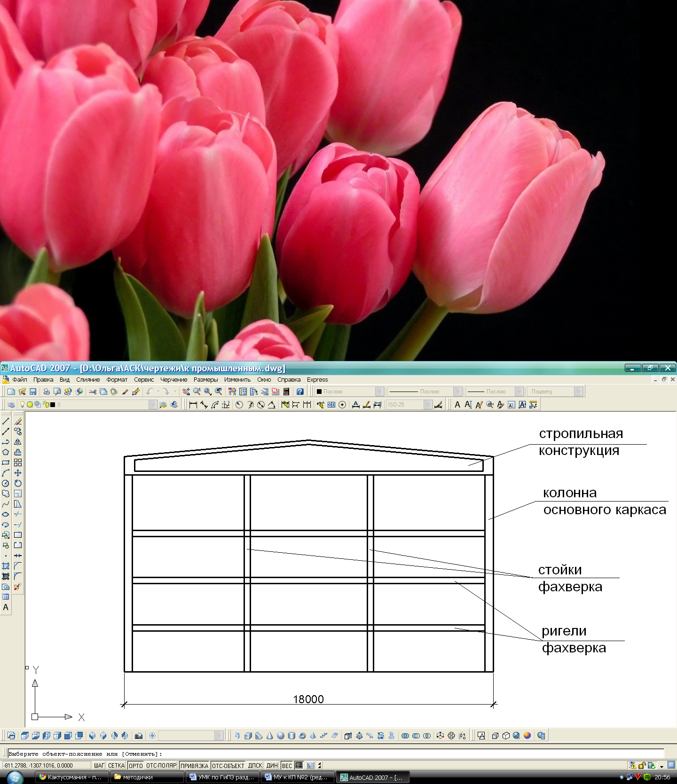Click the Cut scissors icon
This screenshot has width=677, height=784.
click(x=93, y=392)
